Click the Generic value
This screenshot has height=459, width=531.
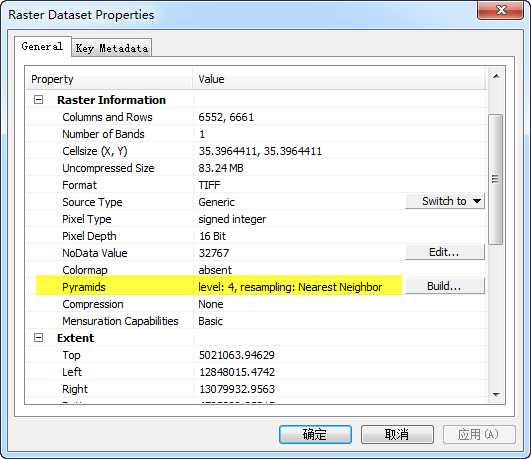tap(216, 202)
